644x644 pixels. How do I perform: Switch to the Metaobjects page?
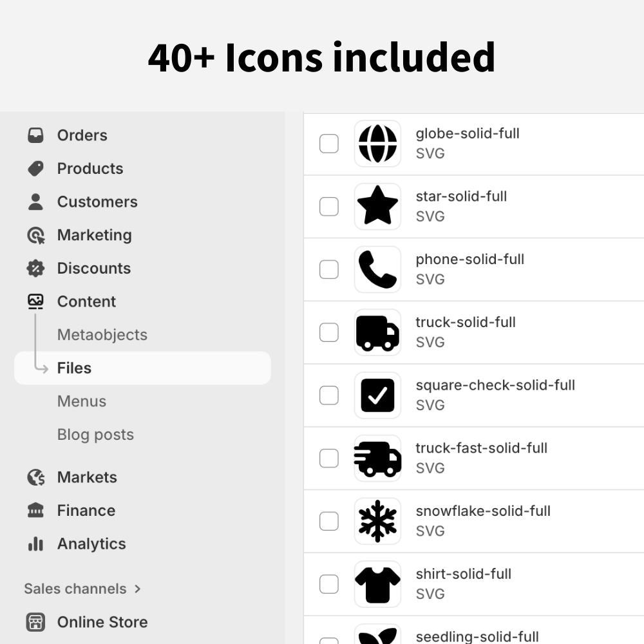(102, 335)
